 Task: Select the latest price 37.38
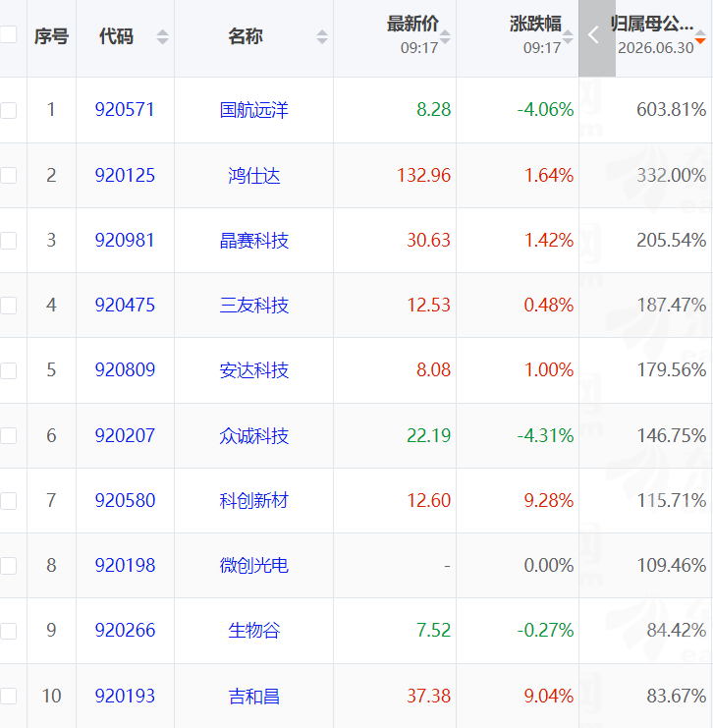pyautogui.click(x=428, y=696)
